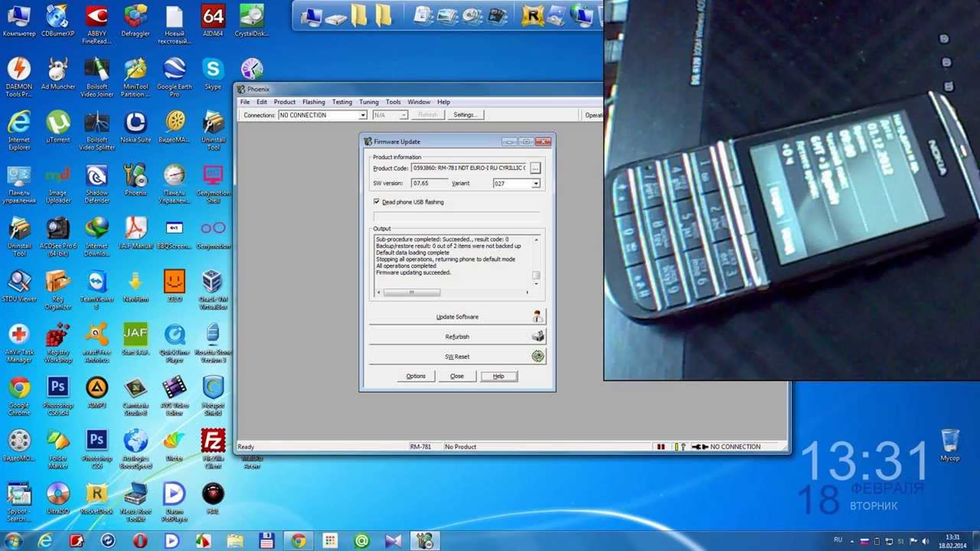
Task: Click the Phoenix icon in the taskbar
Action: point(425,541)
